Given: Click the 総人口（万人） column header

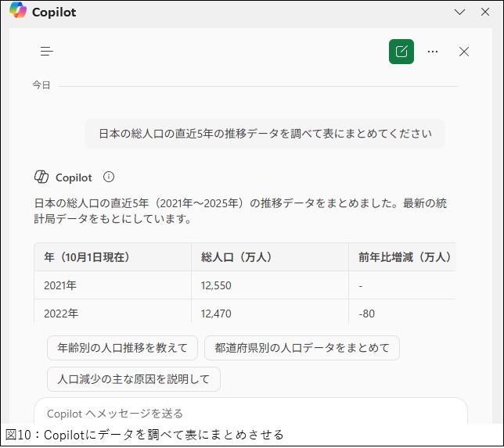Looking at the screenshot, I should click(236, 257).
